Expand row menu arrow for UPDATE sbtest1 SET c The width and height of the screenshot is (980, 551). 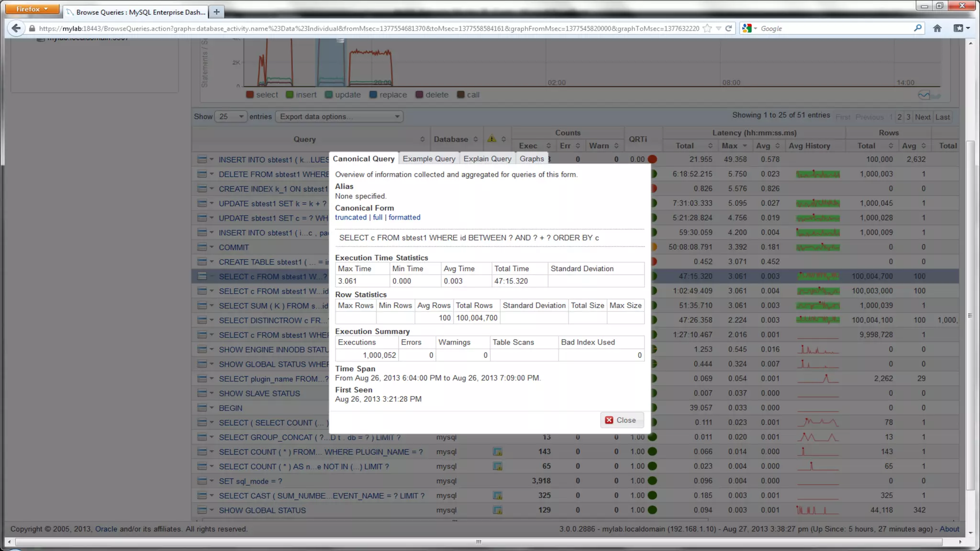click(212, 218)
